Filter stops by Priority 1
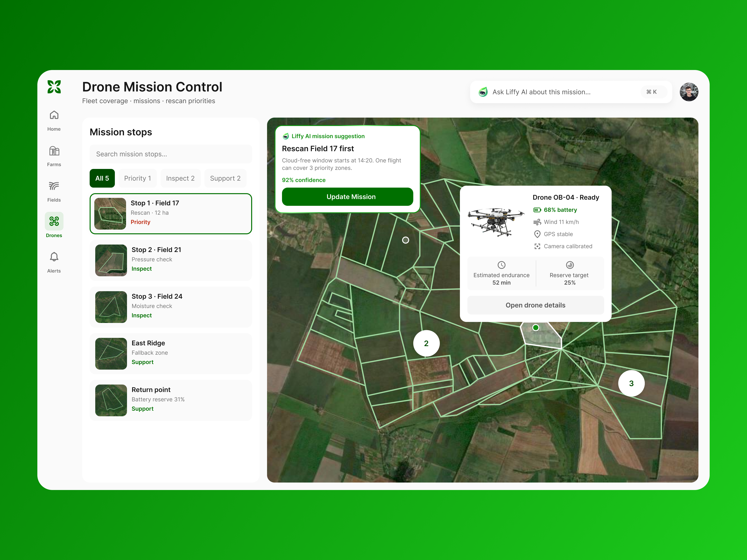This screenshot has width=747, height=560. pos(137,178)
